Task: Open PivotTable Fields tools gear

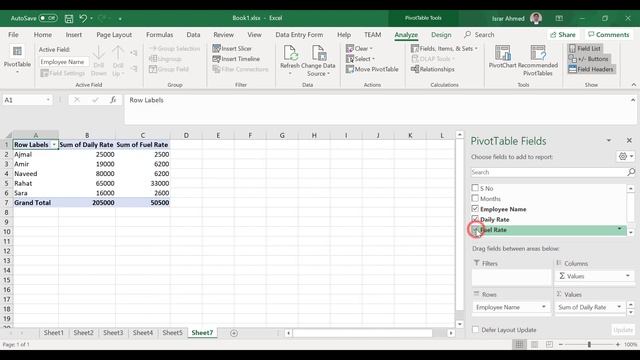Action: point(625,156)
